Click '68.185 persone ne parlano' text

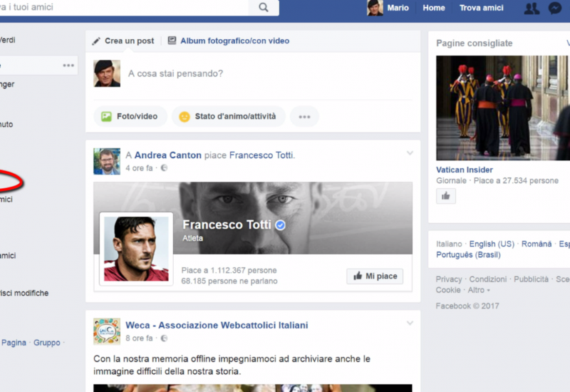229,281
